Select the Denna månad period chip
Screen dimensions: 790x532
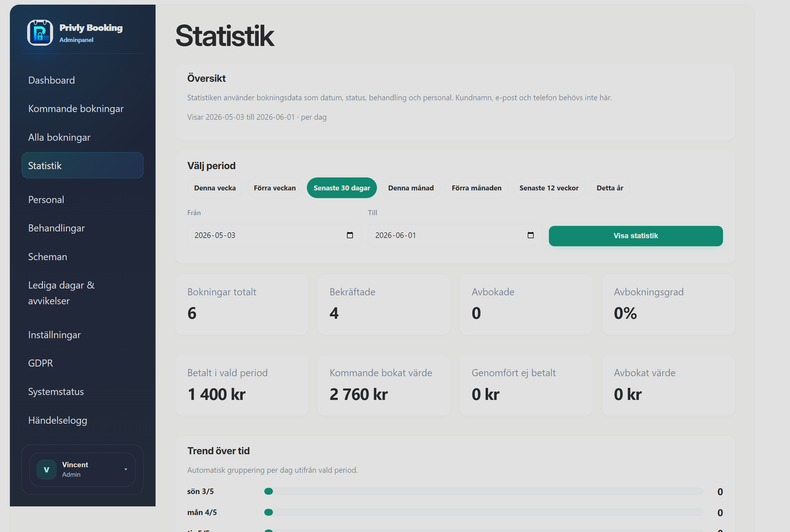point(411,188)
